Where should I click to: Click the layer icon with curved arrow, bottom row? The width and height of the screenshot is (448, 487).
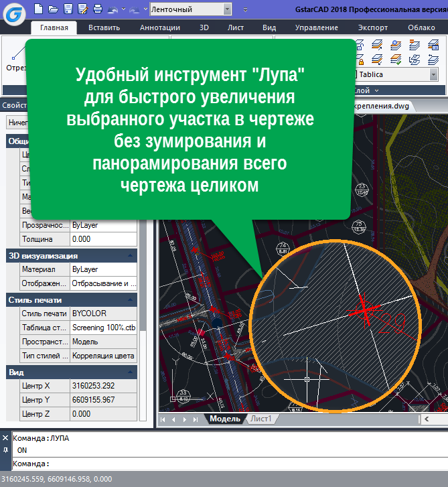point(433,60)
